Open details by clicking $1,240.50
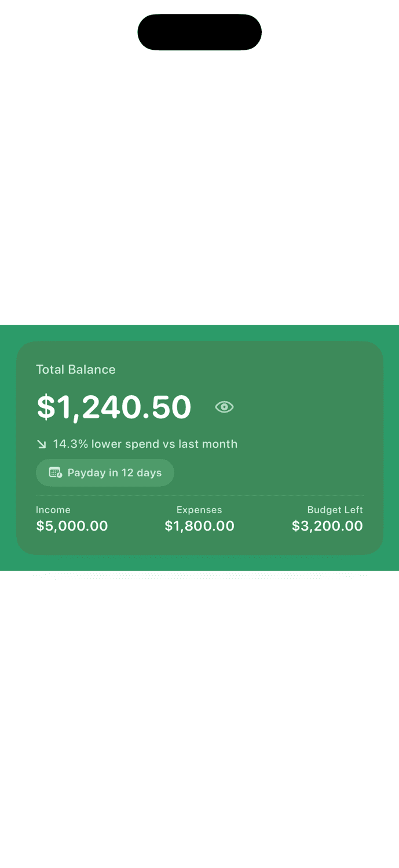This screenshot has width=399, height=868. [x=114, y=407]
